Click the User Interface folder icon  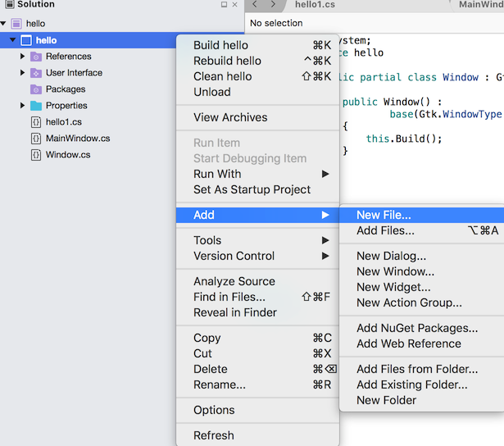pos(36,73)
